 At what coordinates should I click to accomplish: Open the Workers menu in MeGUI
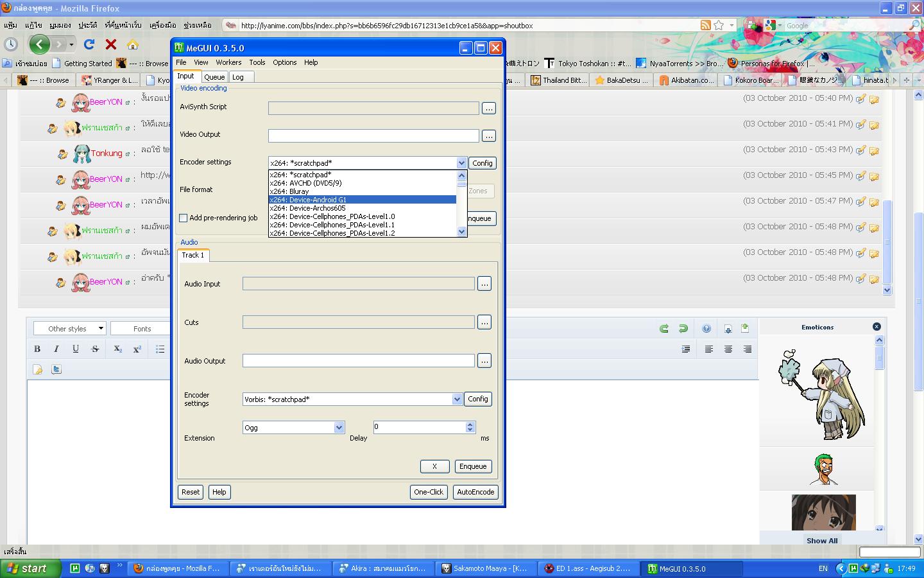pyautogui.click(x=228, y=62)
